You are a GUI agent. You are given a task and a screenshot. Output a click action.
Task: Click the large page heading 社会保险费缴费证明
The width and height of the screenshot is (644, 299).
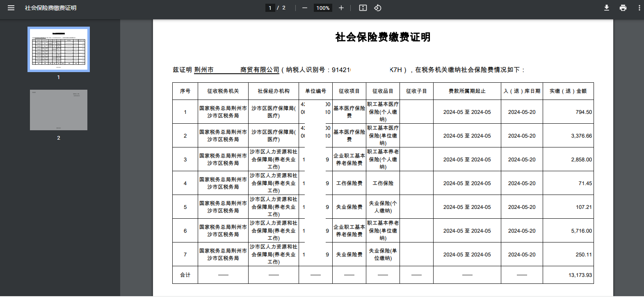click(383, 37)
